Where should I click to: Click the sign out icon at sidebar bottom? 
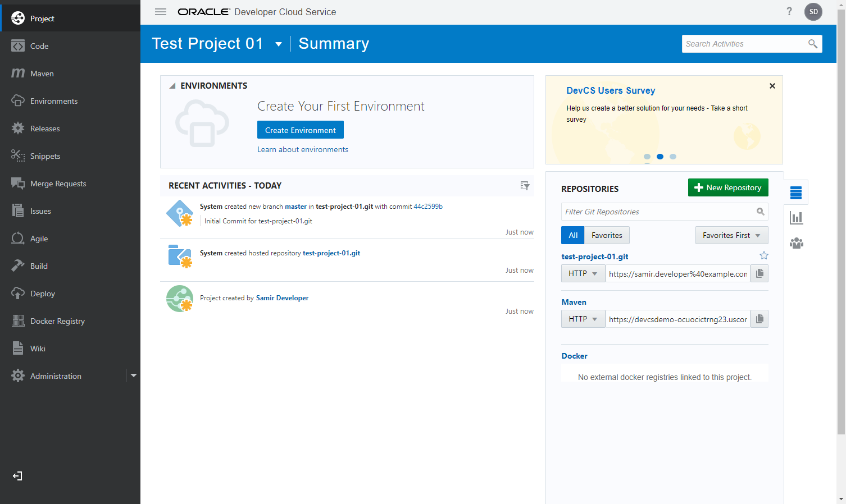[17, 476]
